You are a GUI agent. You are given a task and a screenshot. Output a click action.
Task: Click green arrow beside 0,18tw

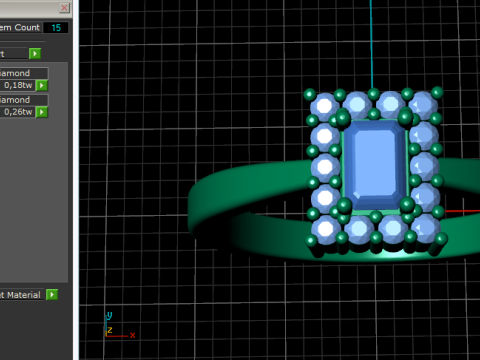click(42, 85)
